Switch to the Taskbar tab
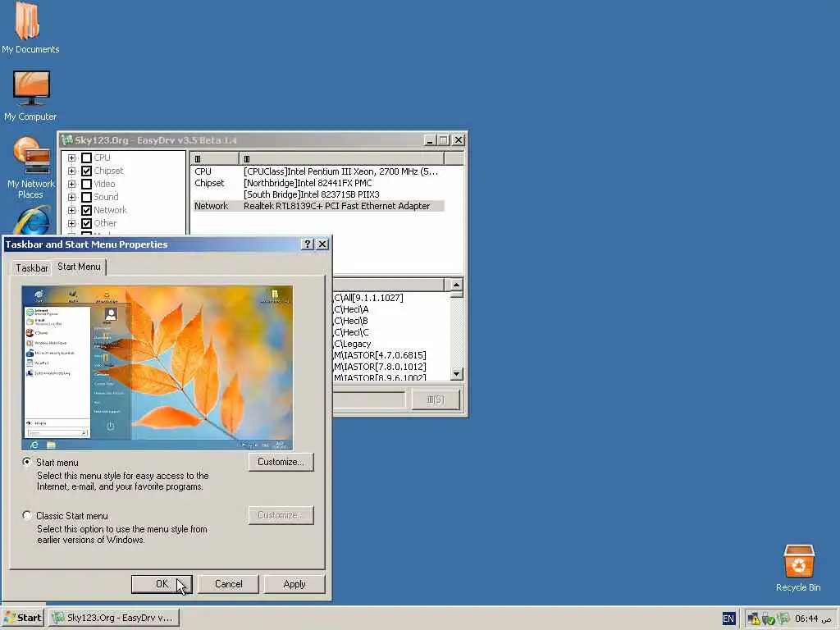This screenshot has width=840, height=630. [x=32, y=268]
